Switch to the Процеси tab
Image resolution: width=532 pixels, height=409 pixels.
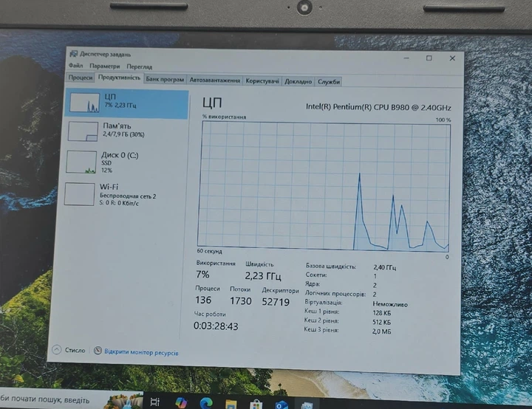tap(81, 78)
